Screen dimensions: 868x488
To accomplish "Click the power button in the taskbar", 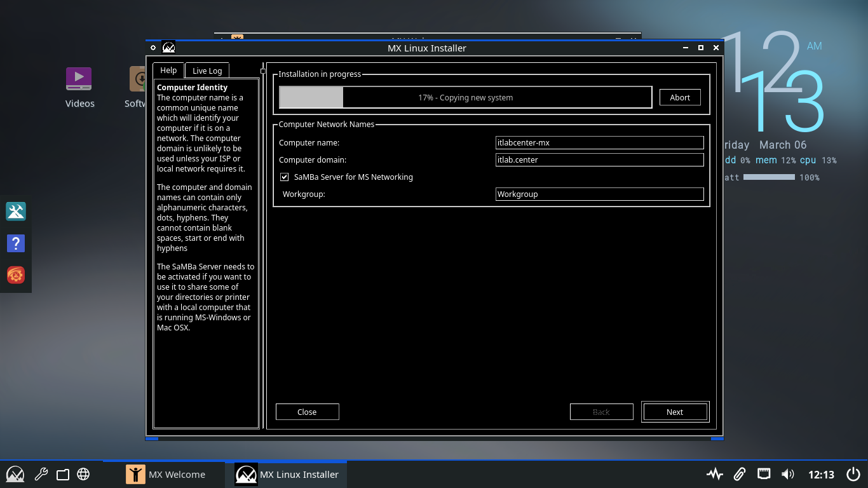I will coord(853,474).
